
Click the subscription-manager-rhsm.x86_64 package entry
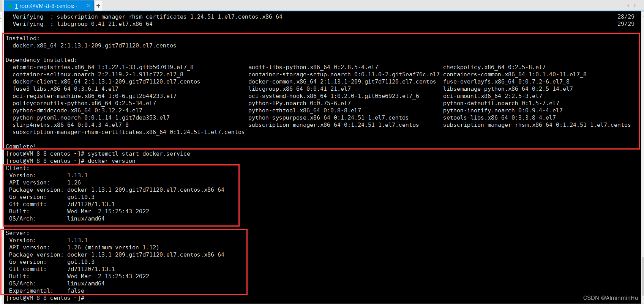[537, 125]
